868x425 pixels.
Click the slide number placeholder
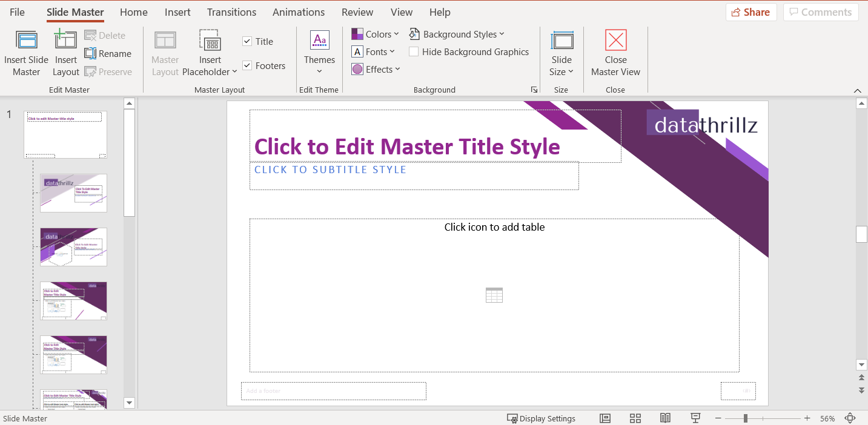738,391
